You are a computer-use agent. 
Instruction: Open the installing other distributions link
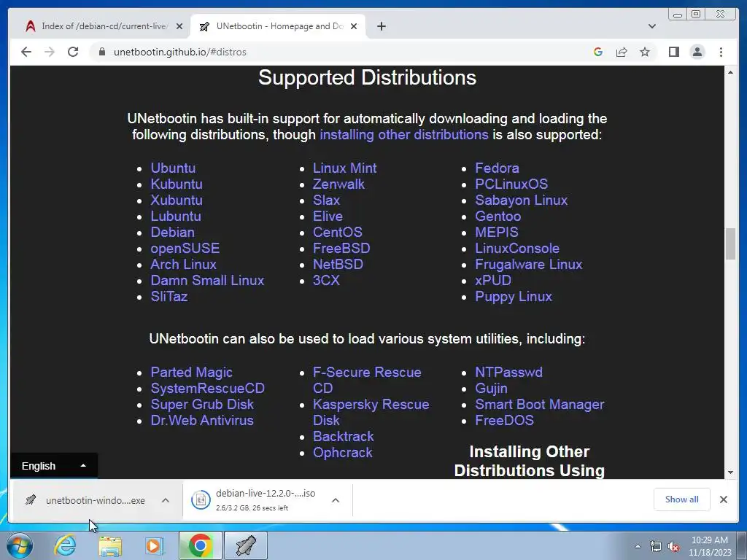click(x=404, y=135)
